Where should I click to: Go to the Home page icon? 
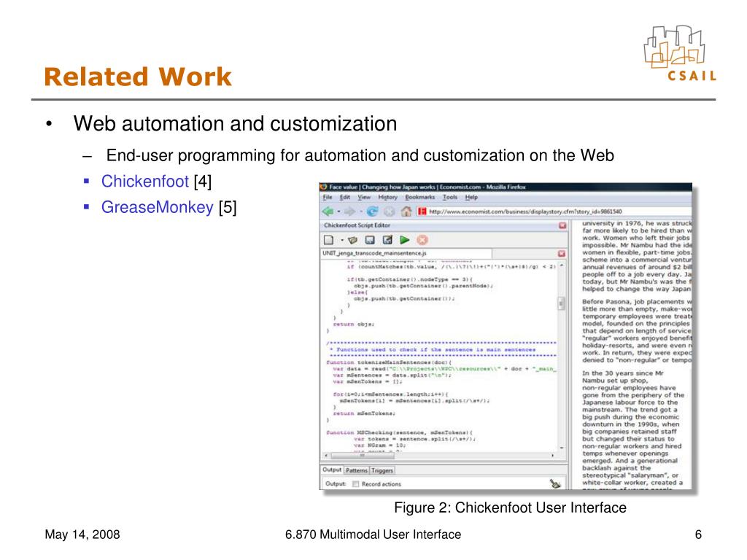click(406, 211)
